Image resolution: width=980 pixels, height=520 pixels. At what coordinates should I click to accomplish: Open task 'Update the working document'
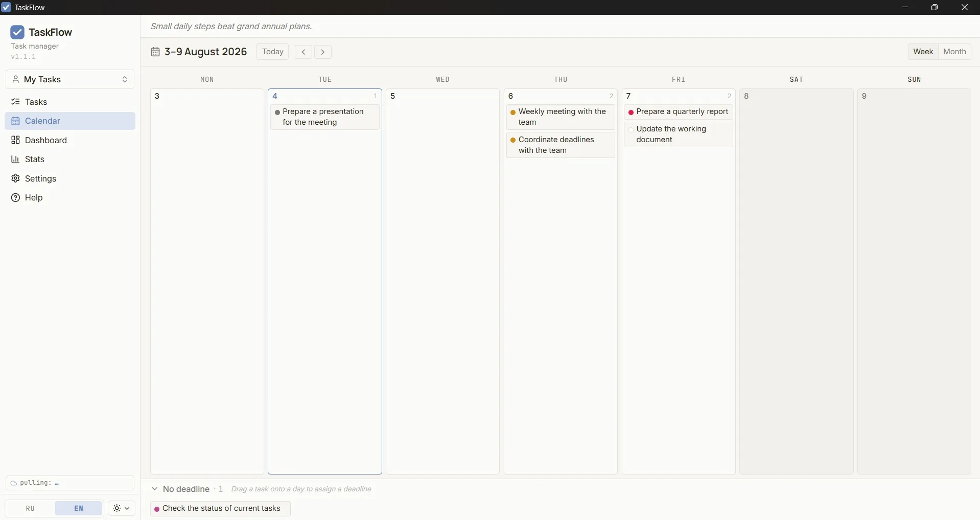[x=679, y=134]
